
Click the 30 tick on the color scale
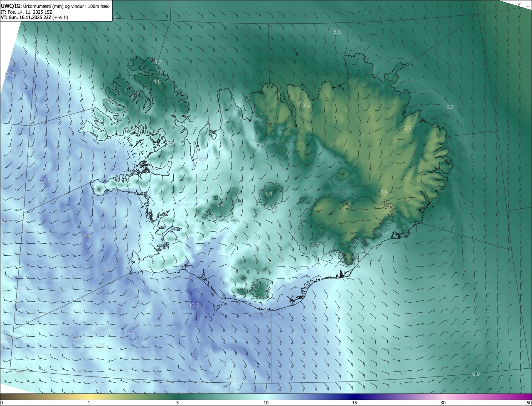pyautogui.click(x=443, y=403)
